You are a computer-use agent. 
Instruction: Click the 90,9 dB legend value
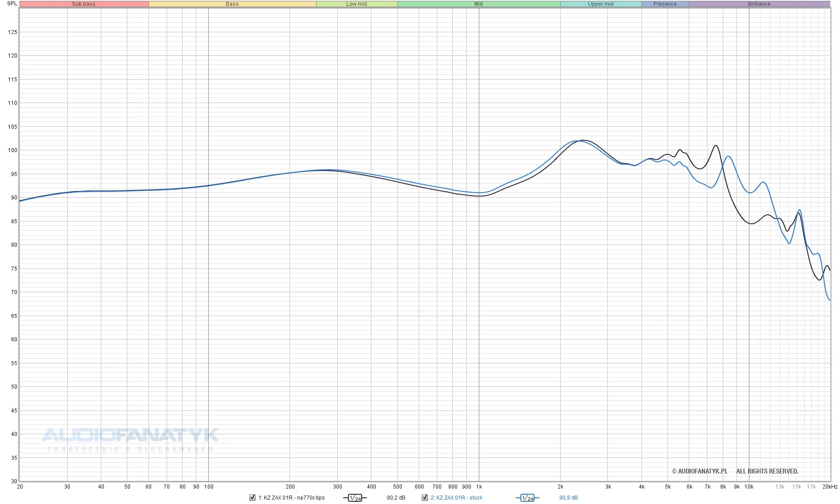point(568,498)
